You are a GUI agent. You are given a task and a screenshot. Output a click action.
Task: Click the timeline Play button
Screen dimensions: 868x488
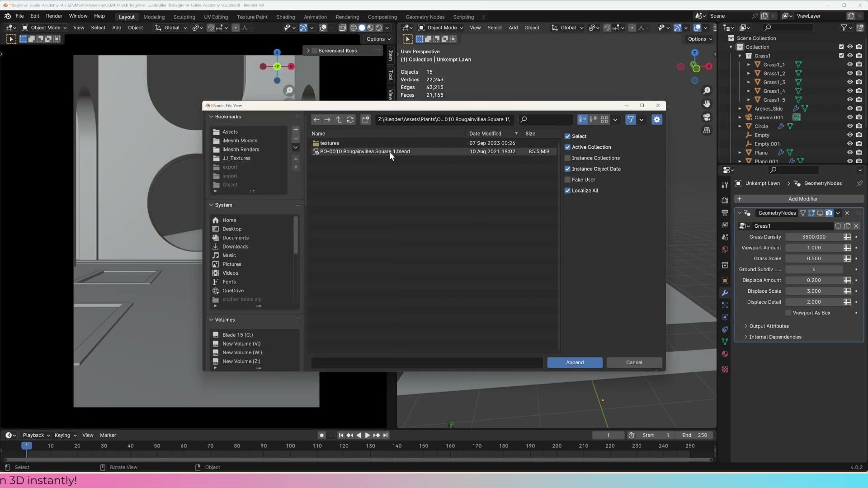pos(367,436)
